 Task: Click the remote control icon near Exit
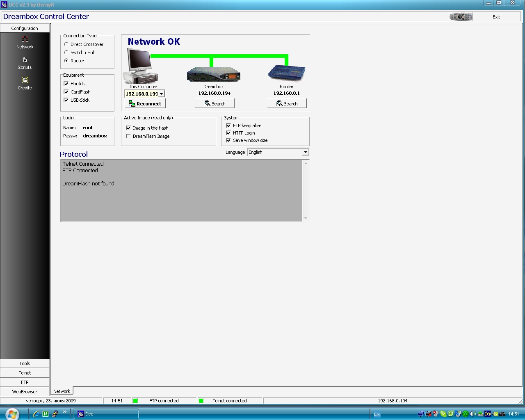coord(461,17)
